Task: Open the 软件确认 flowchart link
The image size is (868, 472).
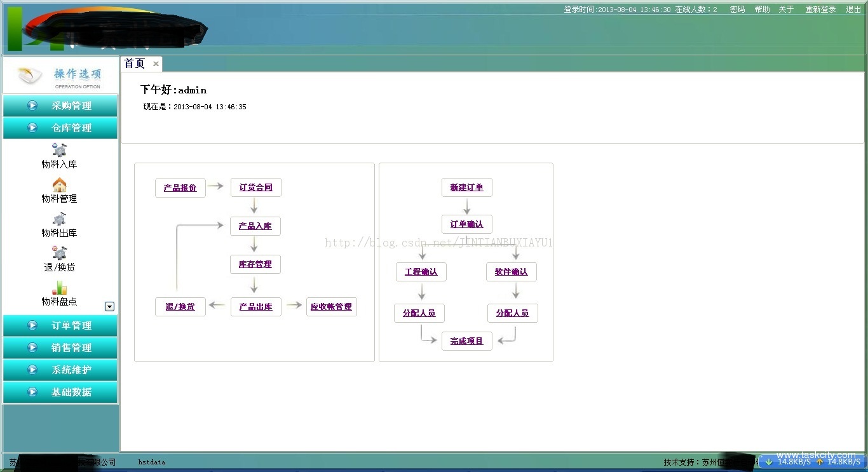Action: pos(512,272)
